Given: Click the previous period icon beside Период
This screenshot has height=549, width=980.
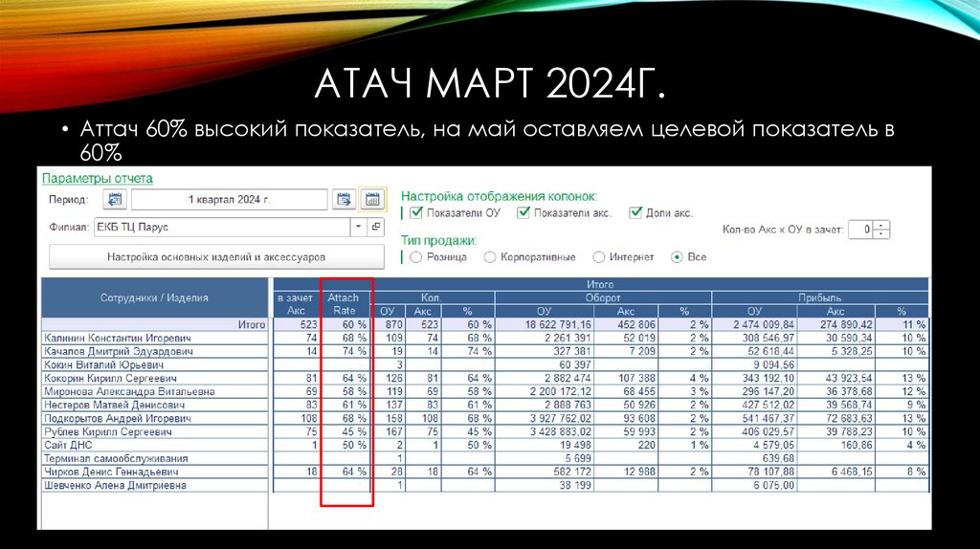Looking at the screenshot, I should click(115, 200).
